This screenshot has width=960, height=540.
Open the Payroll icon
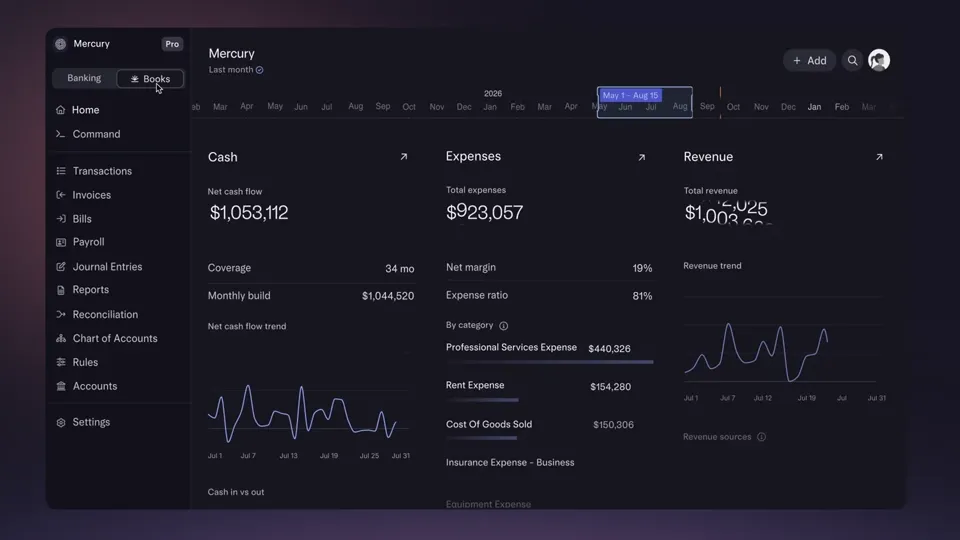pyautogui.click(x=61, y=242)
